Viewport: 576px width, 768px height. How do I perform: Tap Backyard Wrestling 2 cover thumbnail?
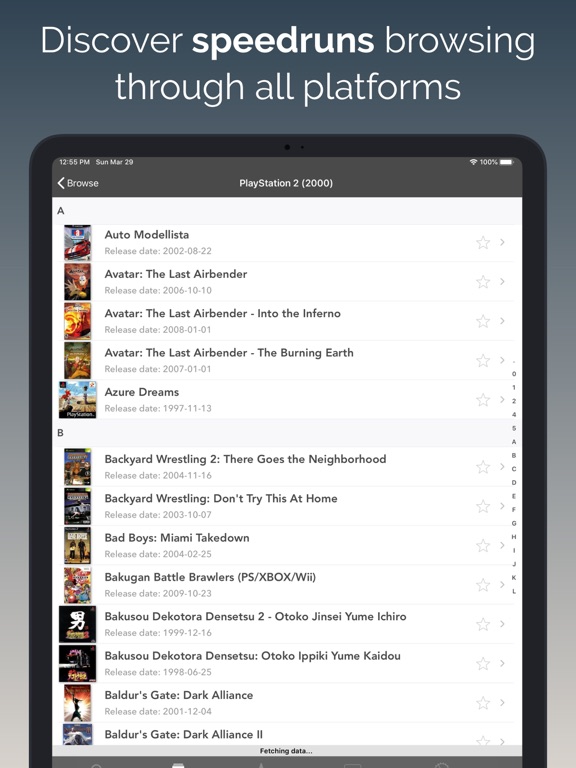click(x=77, y=467)
